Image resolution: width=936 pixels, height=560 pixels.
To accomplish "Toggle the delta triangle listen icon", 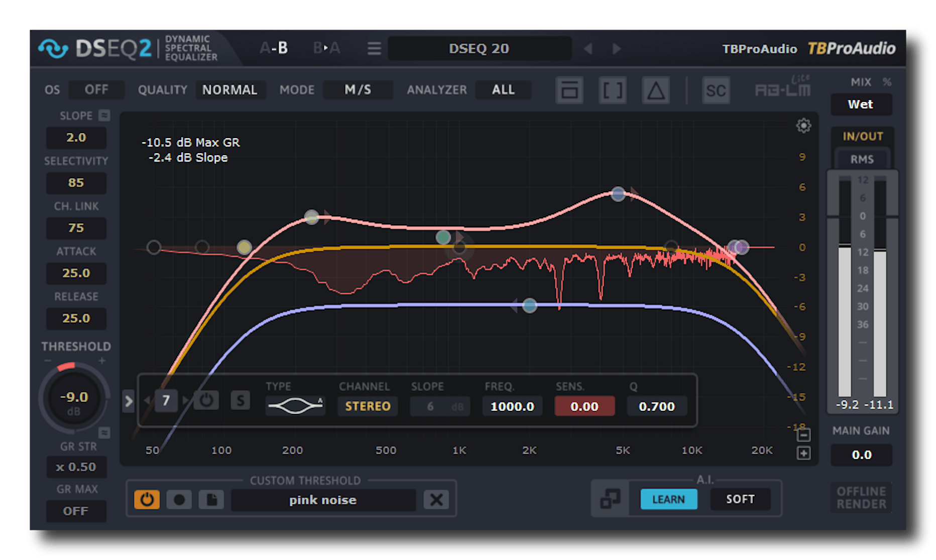I will coord(656,90).
